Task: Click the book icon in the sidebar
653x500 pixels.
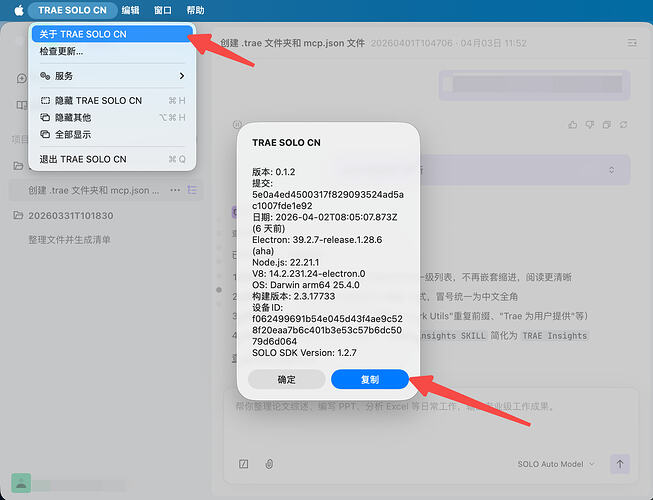Action: point(21,105)
